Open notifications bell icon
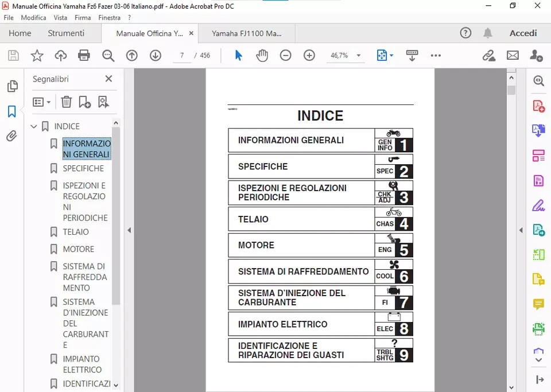 click(x=487, y=33)
